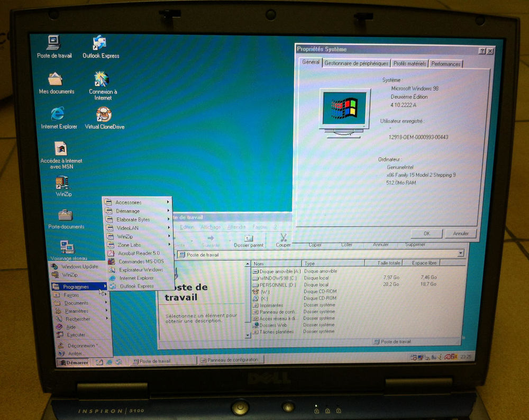Switch to Panneau de configuration taskbar button

click(x=231, y=360)
